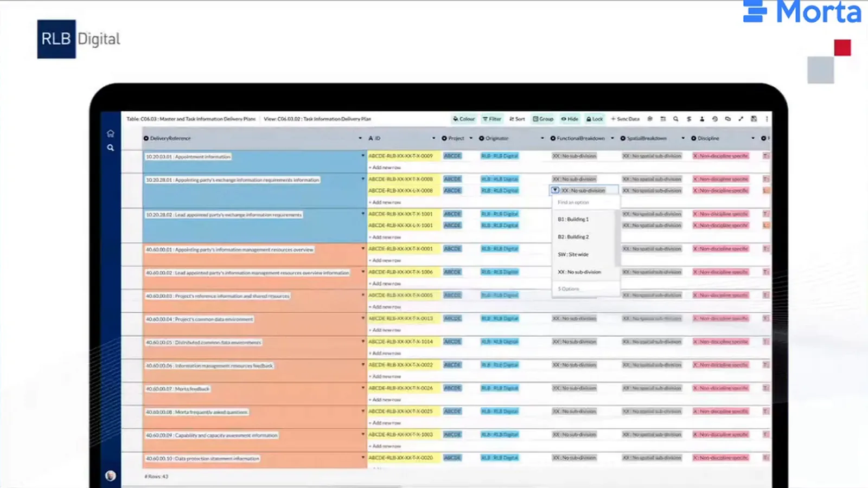The image size is (868, 488).
Task: Select the 40.60.00.08 Morta frequently asked questions cell
Action: click(254, 417)
